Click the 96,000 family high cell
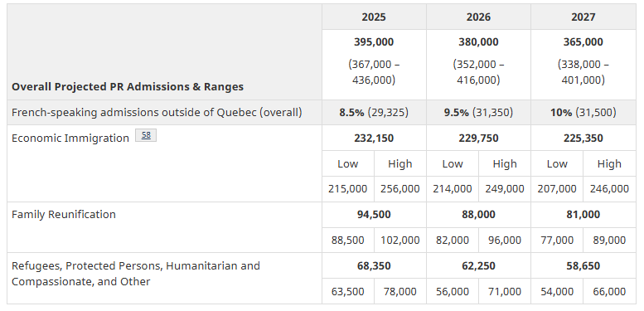The width and height of the screenshot is (644, 311). [505, 240]
